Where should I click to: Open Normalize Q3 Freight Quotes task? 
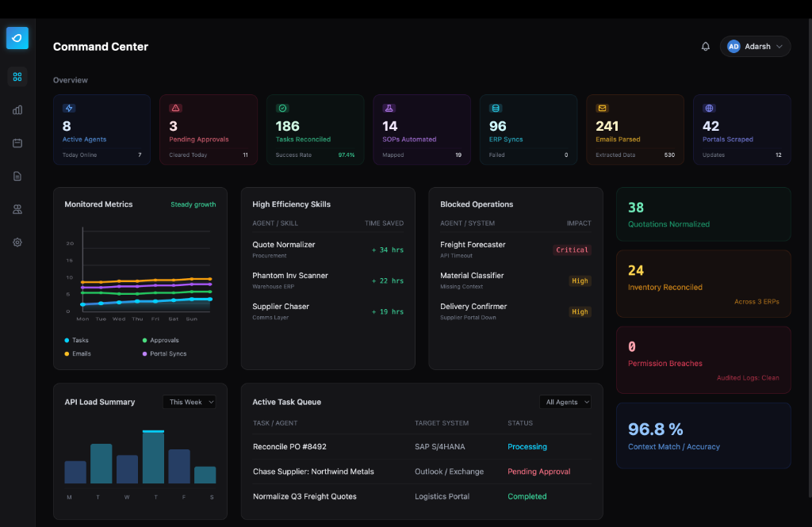422,496
